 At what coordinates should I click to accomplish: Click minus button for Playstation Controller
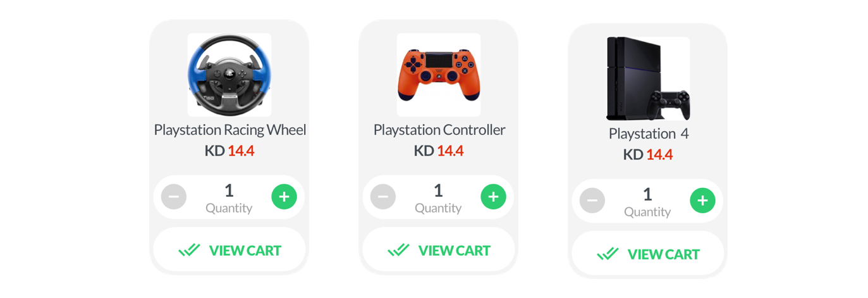click(383, 197)
